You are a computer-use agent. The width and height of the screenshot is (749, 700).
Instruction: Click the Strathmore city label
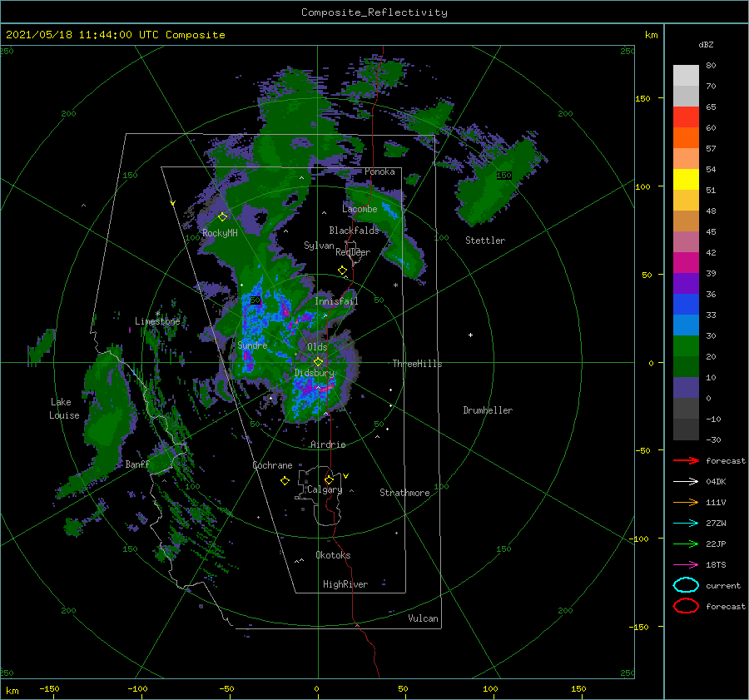coord(404,493)
